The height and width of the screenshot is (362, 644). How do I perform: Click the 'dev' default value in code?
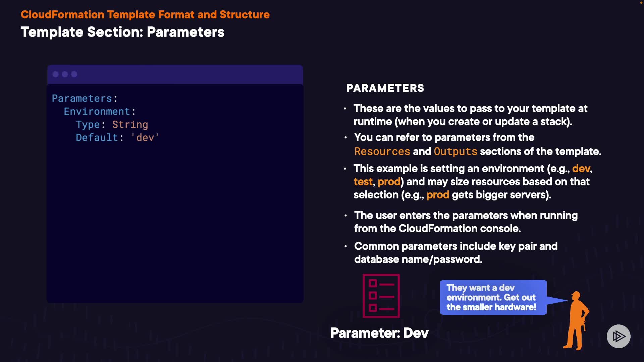(x=145, y=137)
